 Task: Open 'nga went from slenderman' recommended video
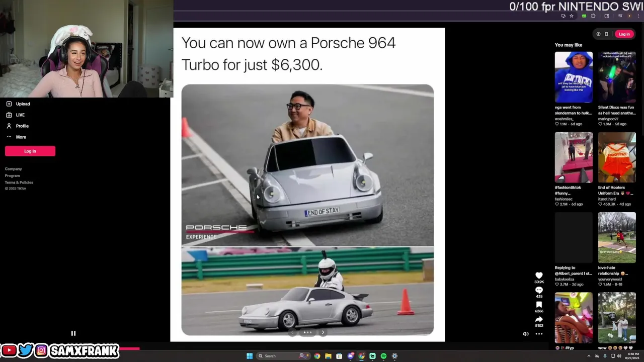point(574,77)
